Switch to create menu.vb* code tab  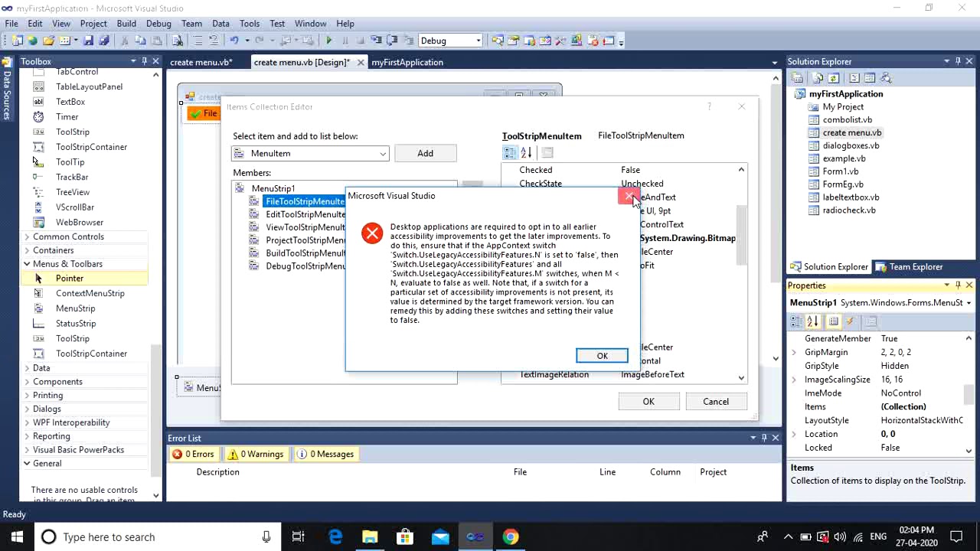[x=201, y=62]
